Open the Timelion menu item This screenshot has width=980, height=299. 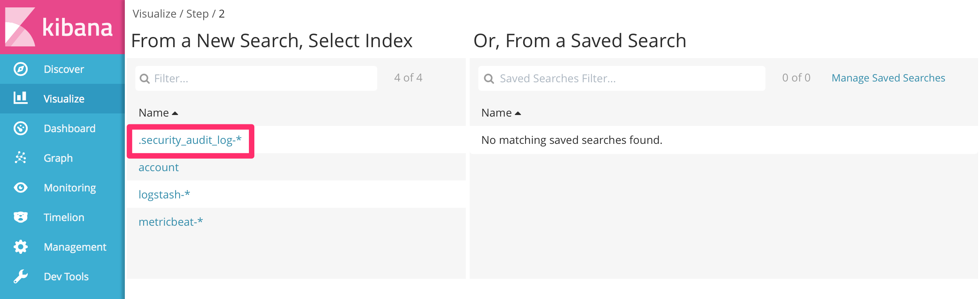tap(64, 218)
